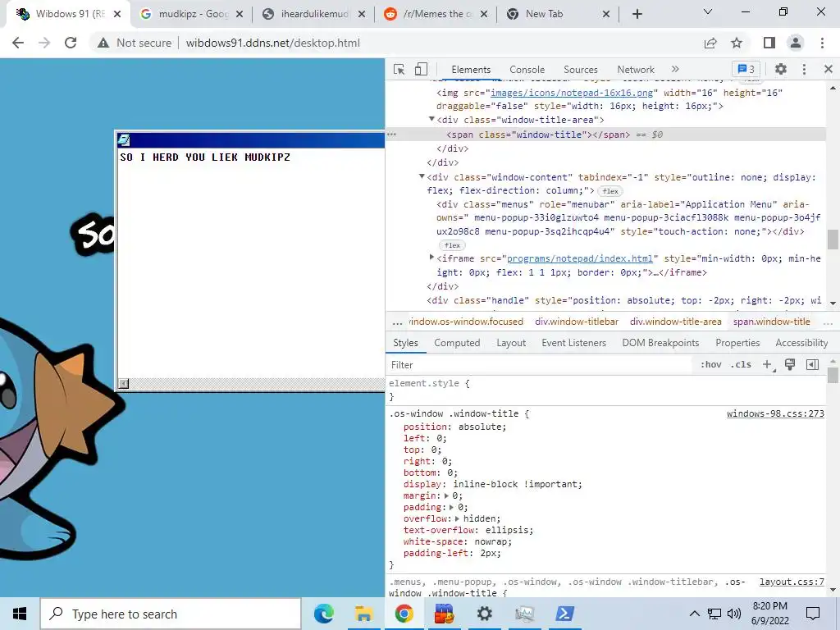Open actions menu on selected span node
The image size is (840, 630).
(391, 135)
